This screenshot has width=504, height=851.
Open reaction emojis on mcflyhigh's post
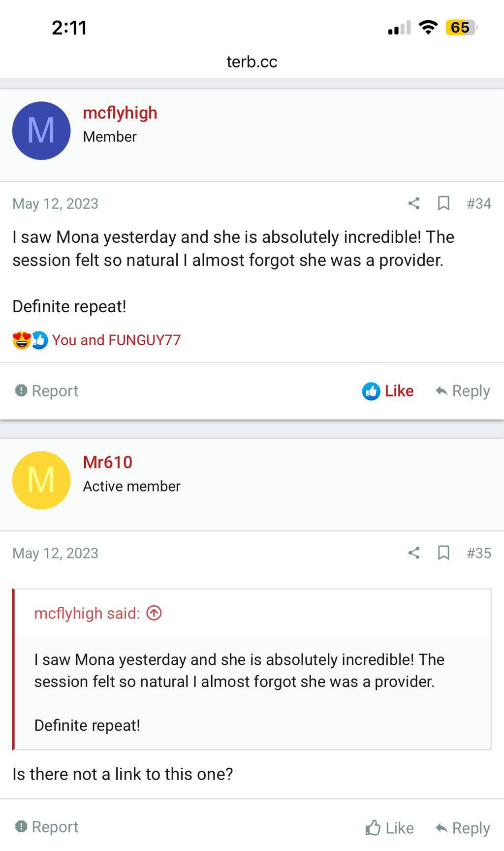click(30, 340)
